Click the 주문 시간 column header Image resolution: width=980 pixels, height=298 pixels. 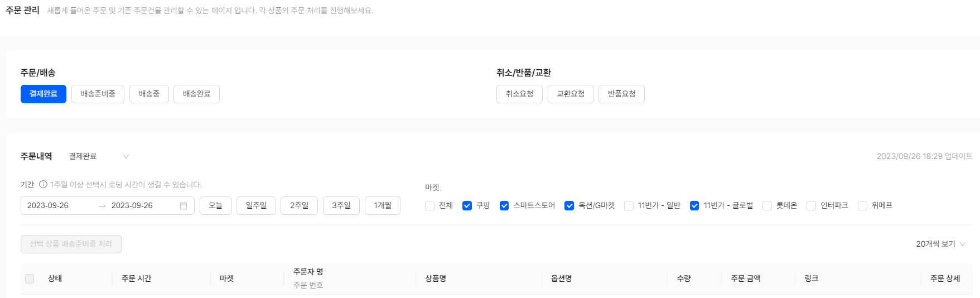point(137,278)
